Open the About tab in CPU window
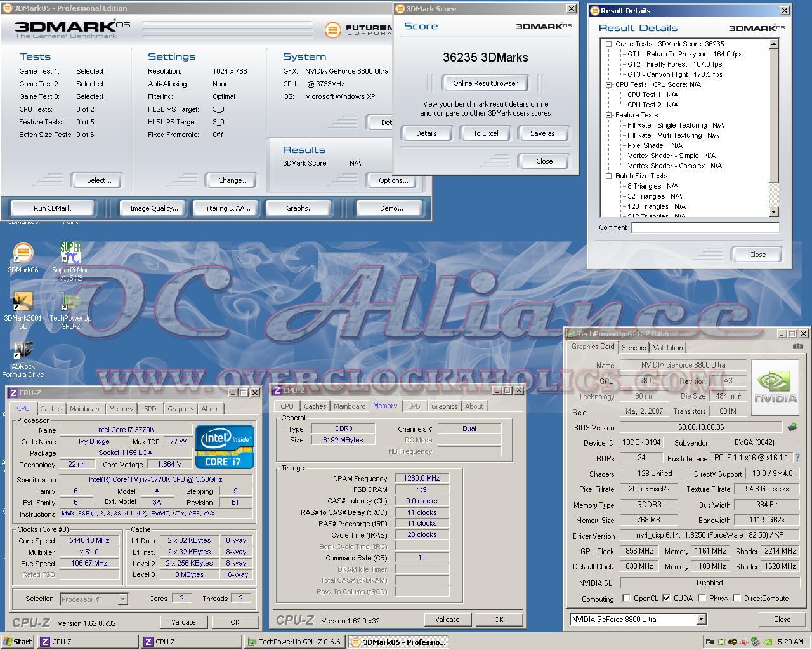Image resolution: width=812 pixels, height=650 pixels. click(211, 409)
